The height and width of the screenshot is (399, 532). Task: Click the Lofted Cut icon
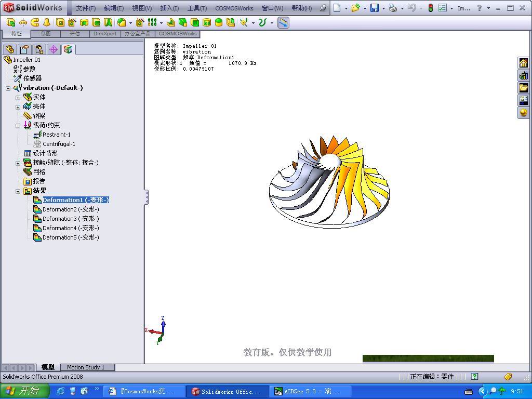pos(108,23)
